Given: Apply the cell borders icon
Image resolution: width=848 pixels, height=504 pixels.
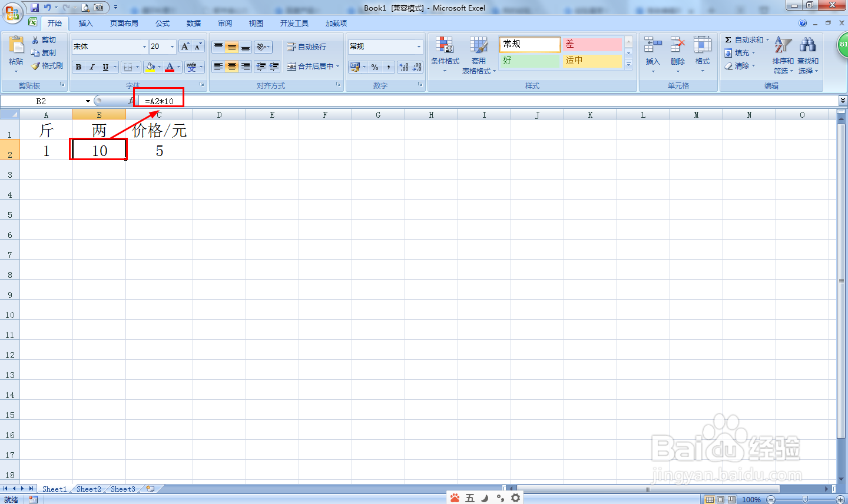Looking at the screenshot, I should click(x=128, y=67).
